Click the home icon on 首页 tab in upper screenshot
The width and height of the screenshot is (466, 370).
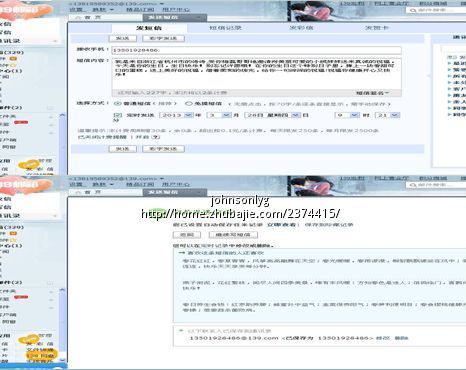click(x=79, y=17)
